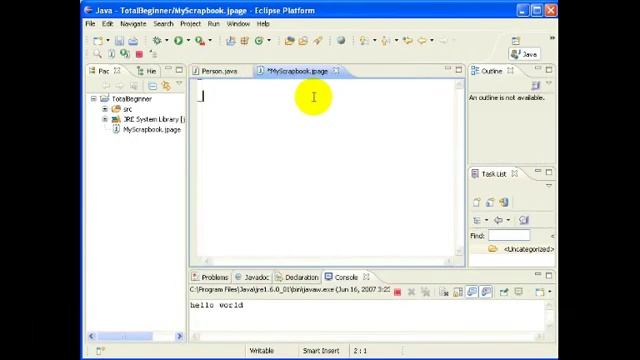The image size is (640, 360).
Task: Collapse the TotalBeginner project node
Action: pyautogui.click(x=93, y=99)
